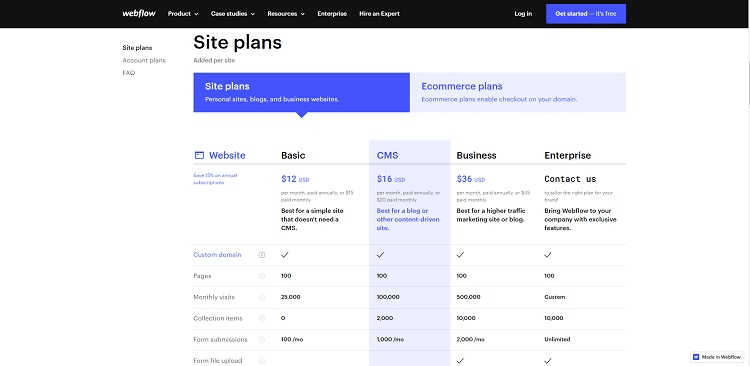Viewport: 750px width, 366px height.
Task: Click the Enterprise custom domain checkmark
Action: [x=548, y=255]
